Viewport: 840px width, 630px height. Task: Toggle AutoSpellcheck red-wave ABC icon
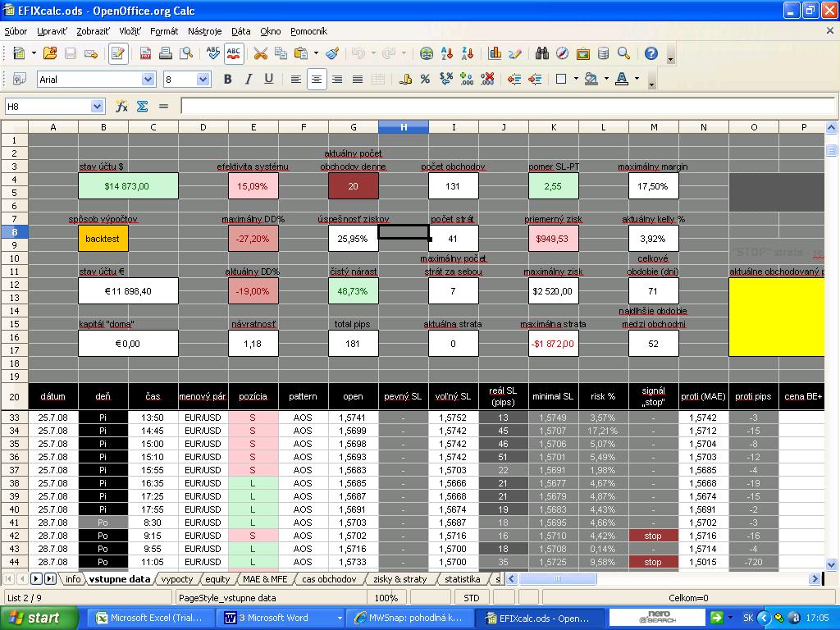click(x=234, y=53)
